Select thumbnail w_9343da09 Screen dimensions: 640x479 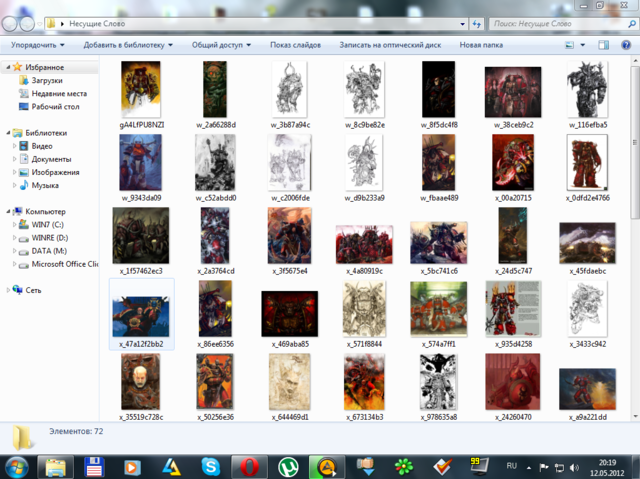[141, 168]
